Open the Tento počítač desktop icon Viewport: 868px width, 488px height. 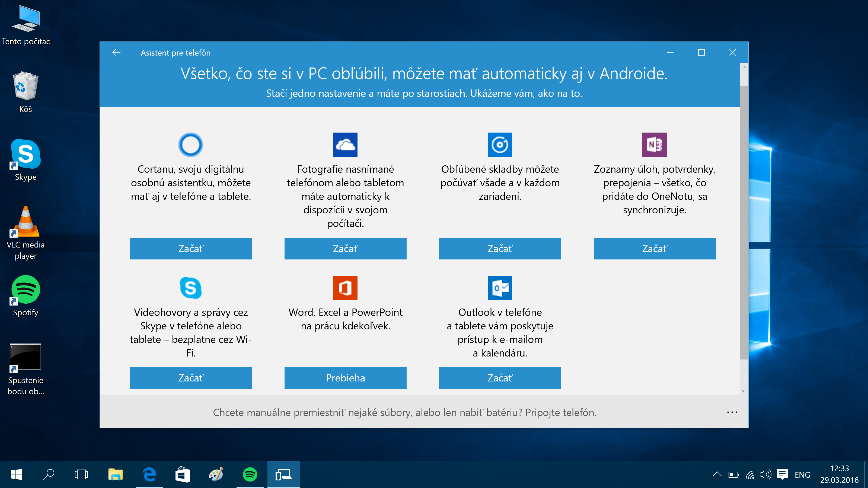(x=25, y=25)
